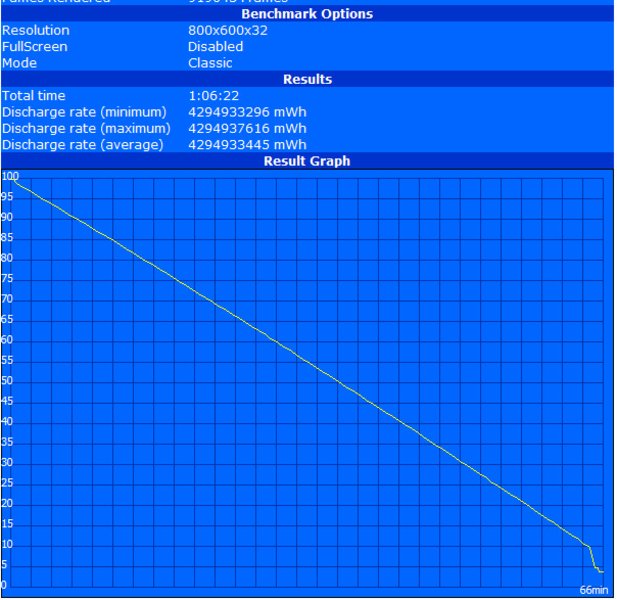Select the Benchmark Options header
Screen dimensions: 617x600
[x=307, y=14]
